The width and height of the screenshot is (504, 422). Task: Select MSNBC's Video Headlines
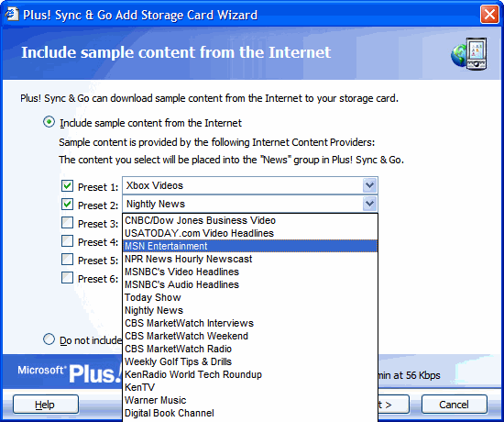pyautogui.click(x=250, y=272)
